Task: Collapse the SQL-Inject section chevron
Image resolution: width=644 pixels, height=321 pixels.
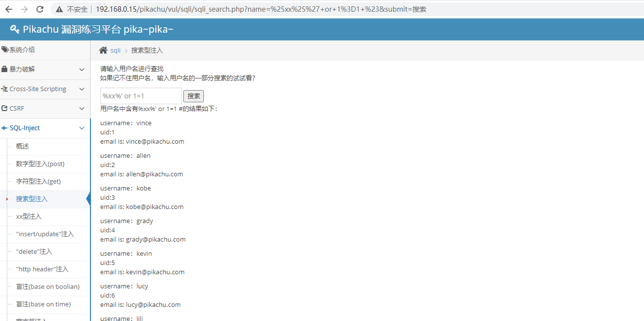Action: pos(82,128)
